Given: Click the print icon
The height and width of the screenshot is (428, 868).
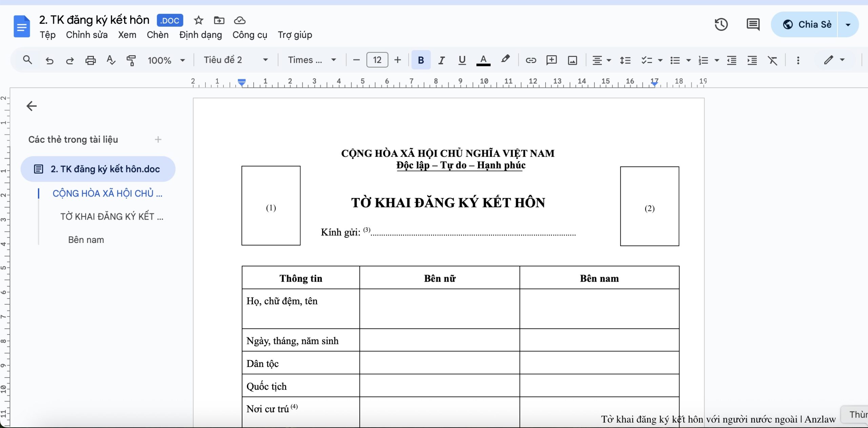Looking at the screenshot, I should (x=90, y=60).
